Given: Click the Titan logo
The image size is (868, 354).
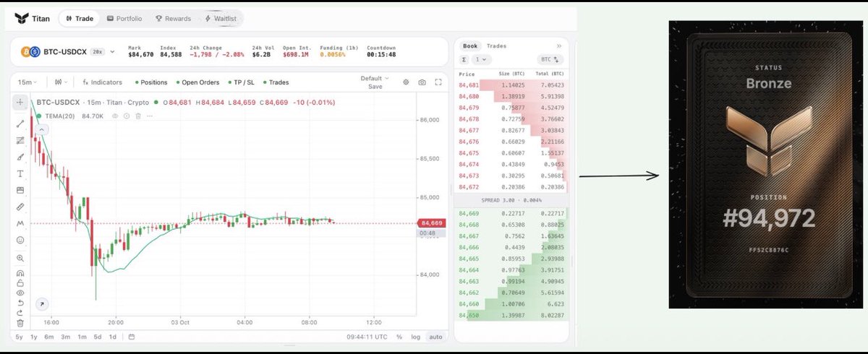Looking at the screenshot, I should tap(31, 18).
